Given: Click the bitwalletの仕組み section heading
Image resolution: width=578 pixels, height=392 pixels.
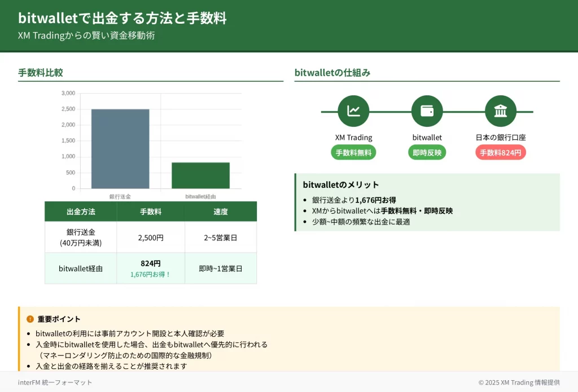Looking at the screenshot, I should coord(332,73).
